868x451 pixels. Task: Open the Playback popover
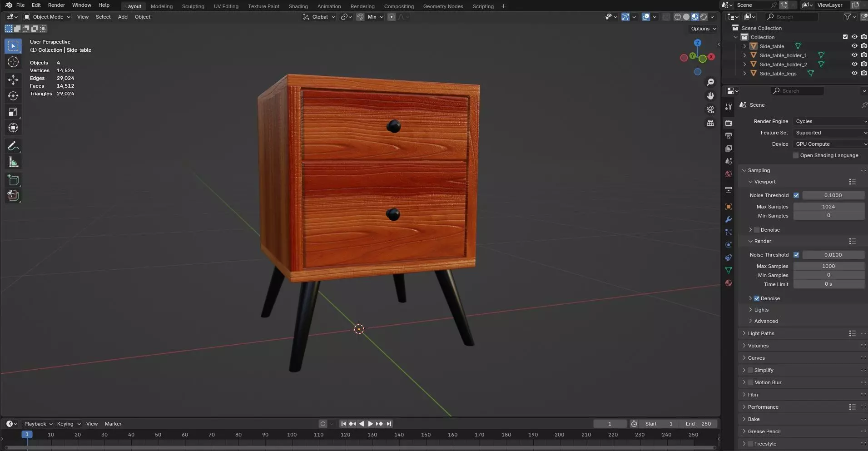[x=38, y=424]
